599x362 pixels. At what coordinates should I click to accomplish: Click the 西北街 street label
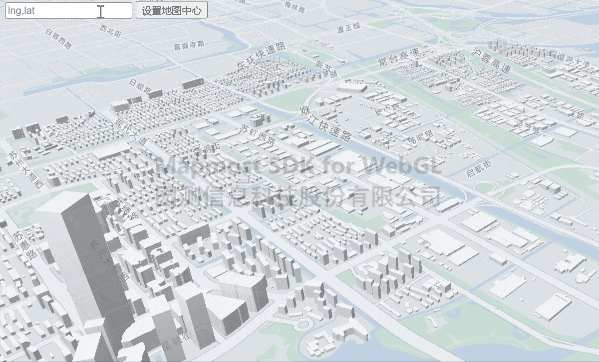click(x=110, y=31)
